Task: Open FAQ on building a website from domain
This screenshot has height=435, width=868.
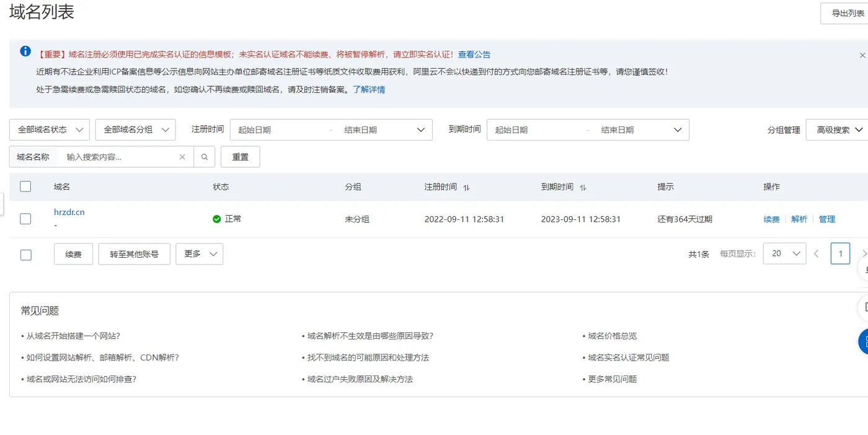Action: pyautogui.click(x=73, y=336)
